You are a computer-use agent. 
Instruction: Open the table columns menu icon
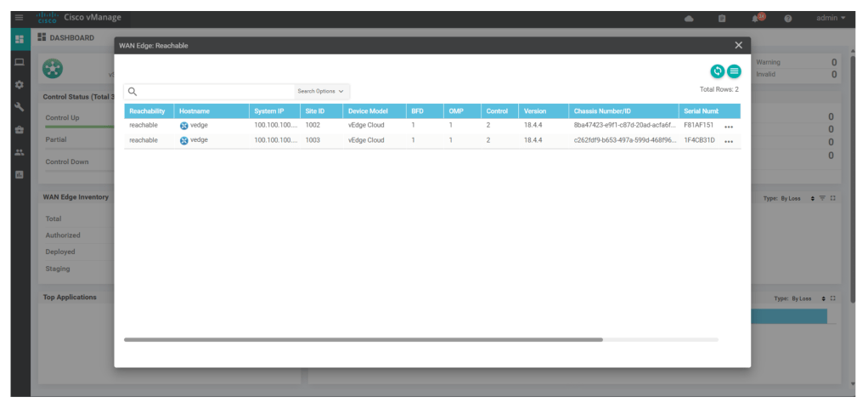734,71
